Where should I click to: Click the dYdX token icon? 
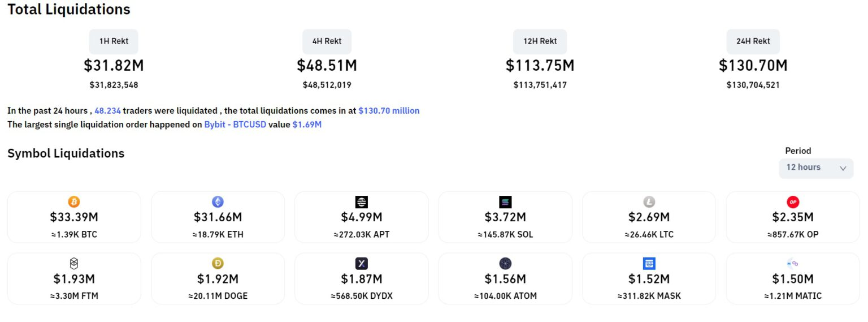[x=361, y=263]
